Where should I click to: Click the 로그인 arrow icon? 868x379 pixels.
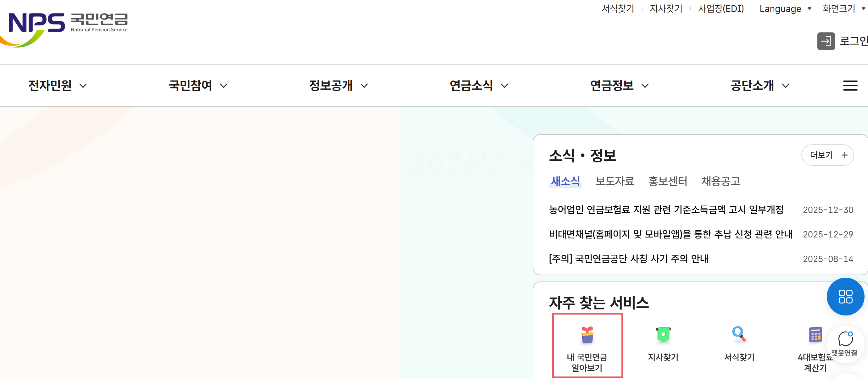coord(826,41)
